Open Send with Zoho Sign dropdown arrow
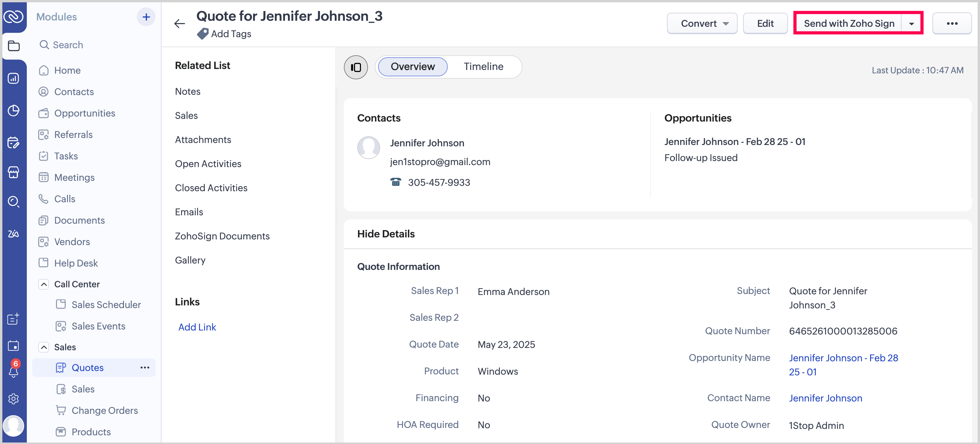Image resolution: width=980 pixels, height=444 pixels. point(911,23)
